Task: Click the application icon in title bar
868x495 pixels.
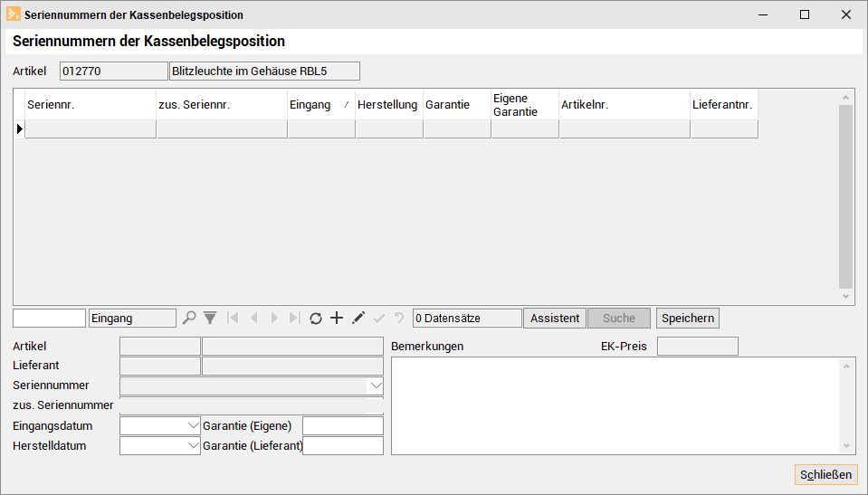Action: coord(14,14)
